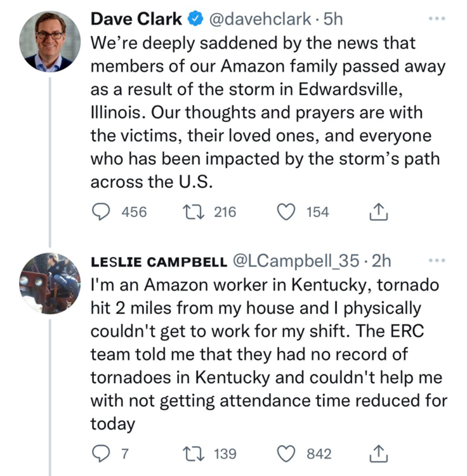Click the LESLIE CAMPBELL display name

click(158, 261)
